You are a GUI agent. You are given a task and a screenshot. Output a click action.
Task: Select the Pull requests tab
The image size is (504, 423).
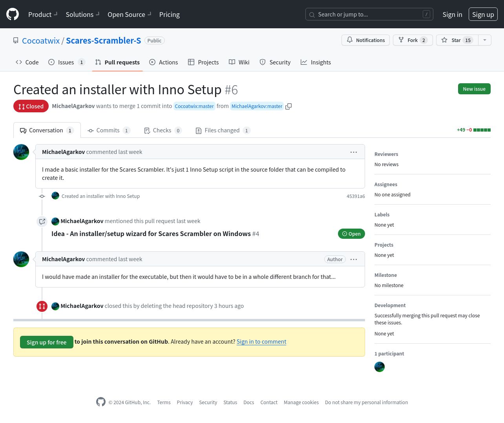[x=117, y=62]
